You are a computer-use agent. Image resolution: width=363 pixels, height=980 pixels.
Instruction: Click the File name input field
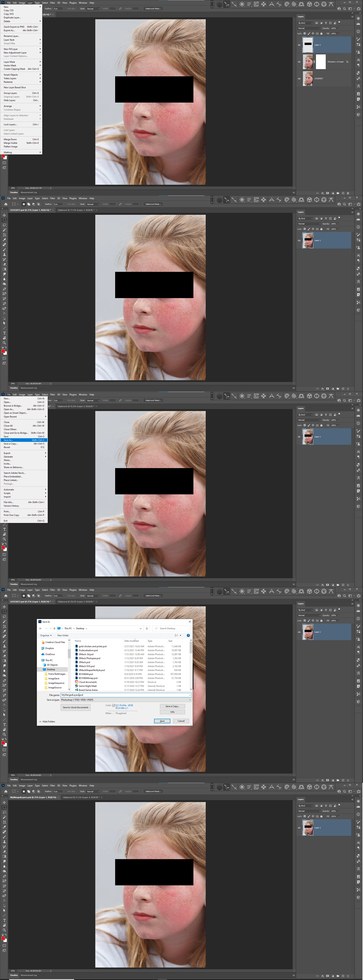tap(126, 695)
